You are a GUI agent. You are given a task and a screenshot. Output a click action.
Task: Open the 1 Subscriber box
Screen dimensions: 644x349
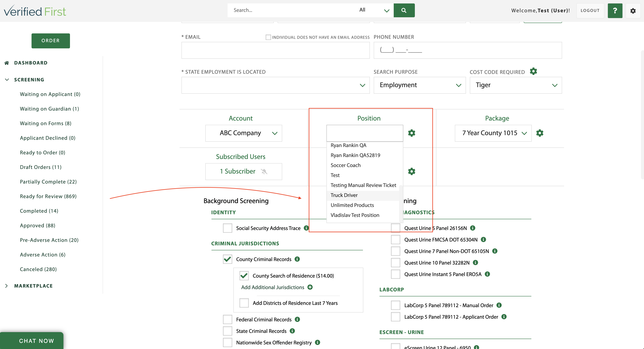click(244, 171)
